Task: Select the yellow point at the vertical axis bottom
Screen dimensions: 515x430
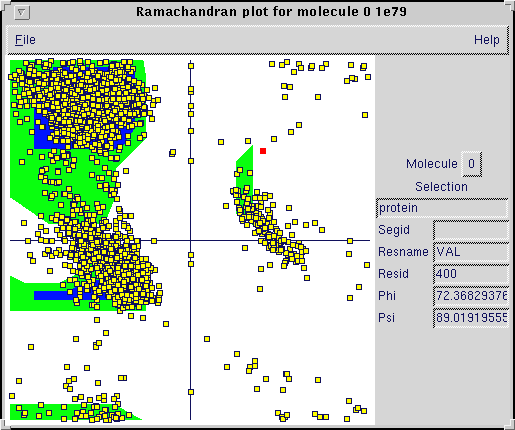Action: click(x=191, y=392)
